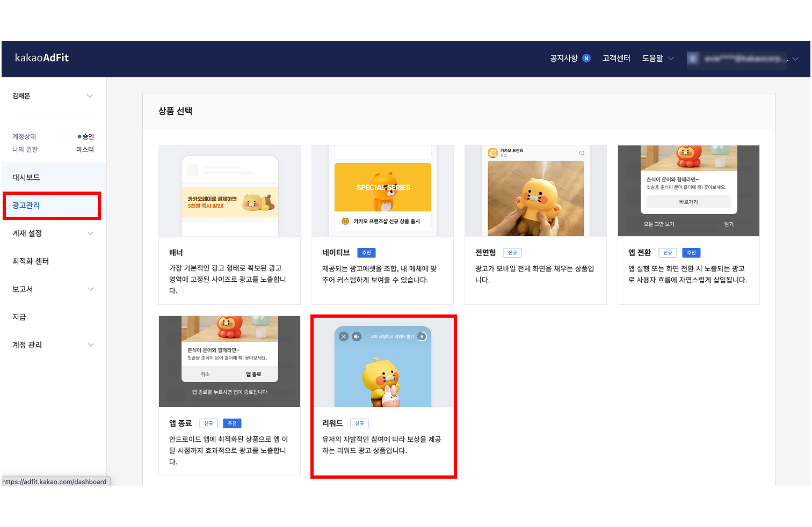Expand the 도움말 help dropdown
This screenshot has height=527, width=812.
(x=658, y=58)
